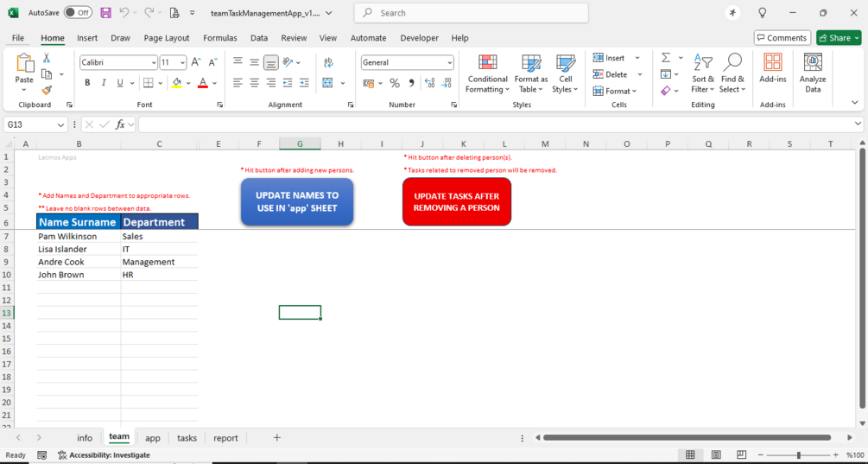Click UPDATE NAMES TO USE IN 'app' SHEET
This screenshot has height=464, width=868.
297,201
